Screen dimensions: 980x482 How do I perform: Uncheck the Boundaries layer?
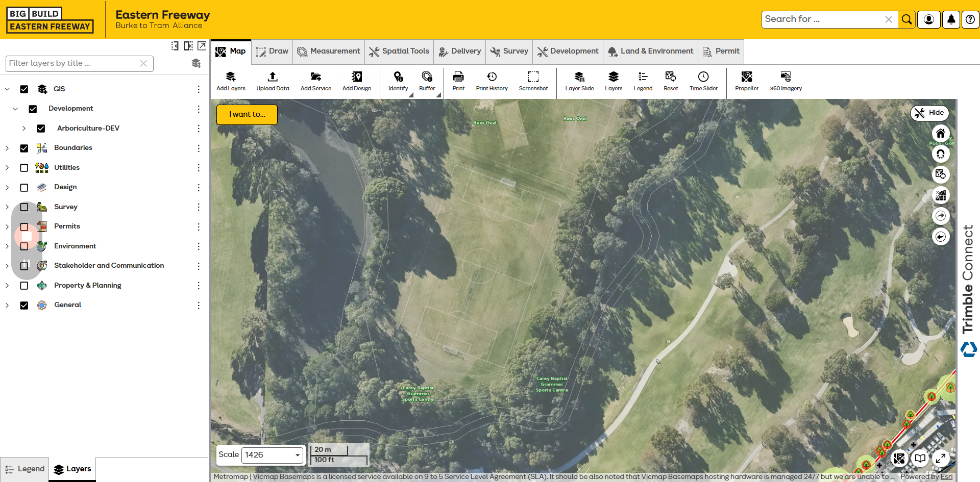point(24,148)
